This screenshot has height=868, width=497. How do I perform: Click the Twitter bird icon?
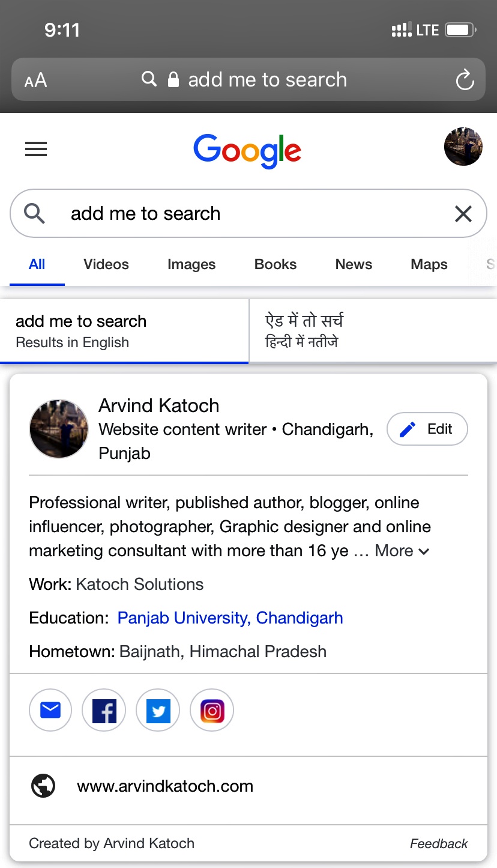158,710
